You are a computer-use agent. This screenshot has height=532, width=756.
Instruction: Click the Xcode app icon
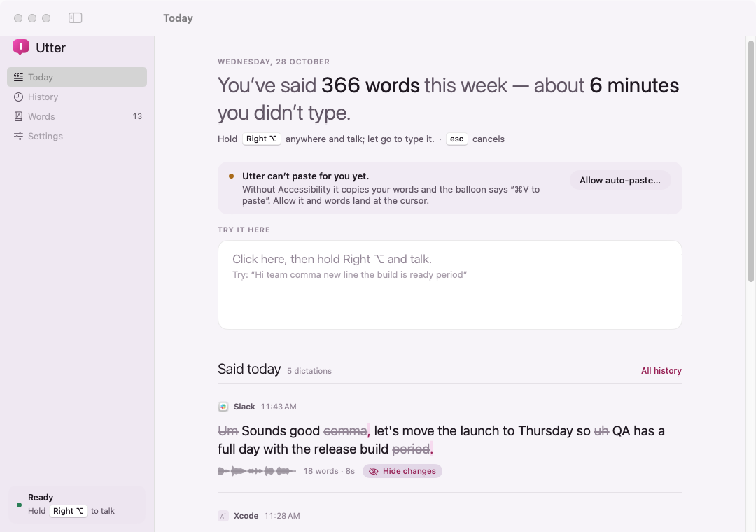[223, 516]
